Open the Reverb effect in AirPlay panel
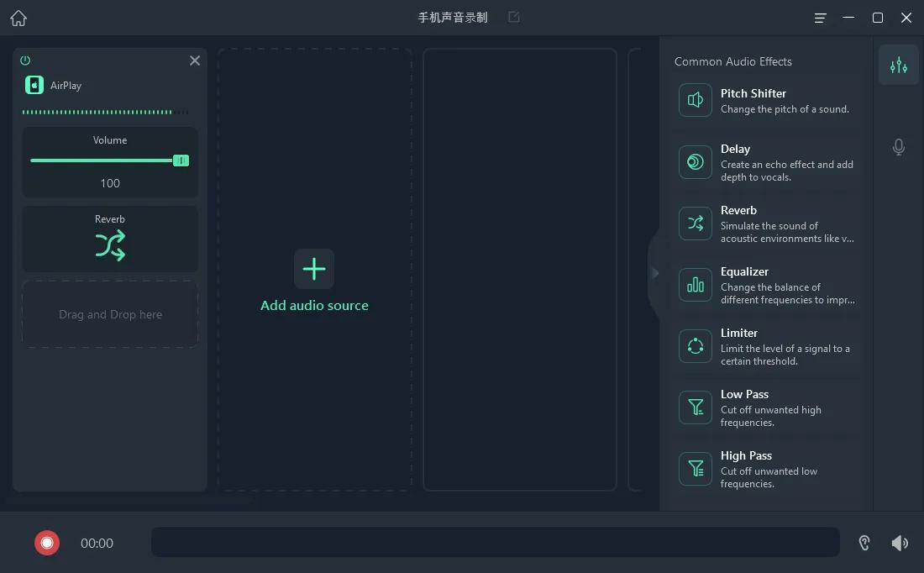 [110, 244]
